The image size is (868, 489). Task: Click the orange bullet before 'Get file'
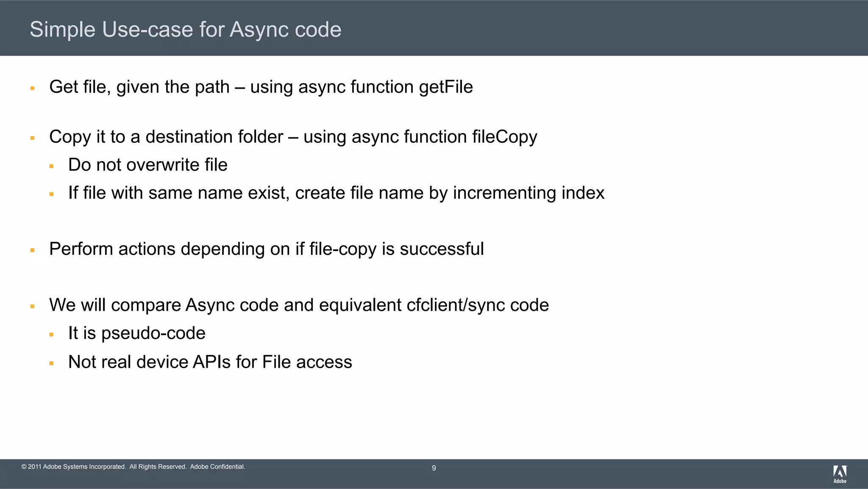pyautogui.click(x=32, y=88)
